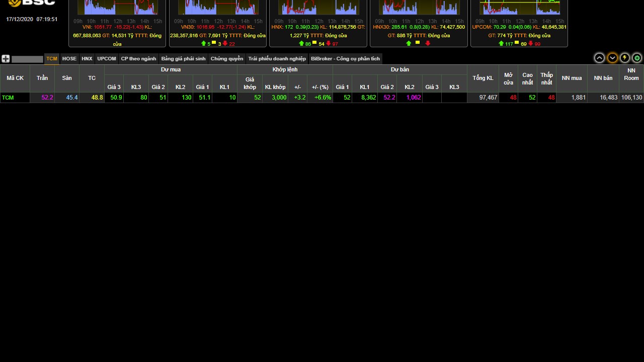This screenshot has height=362, width=644.
Task: Open the CP theo ngành tab
Action: tap(138, 59)
